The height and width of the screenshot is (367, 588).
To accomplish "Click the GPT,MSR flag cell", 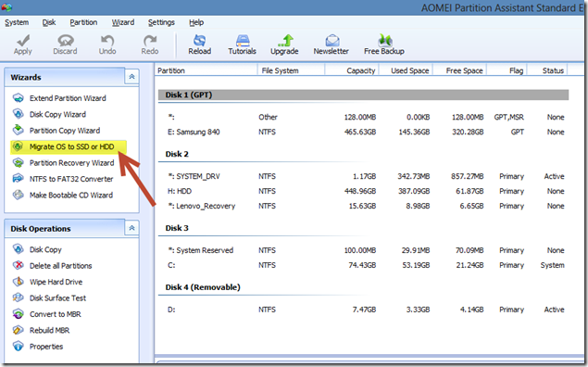I will (509, 117).
